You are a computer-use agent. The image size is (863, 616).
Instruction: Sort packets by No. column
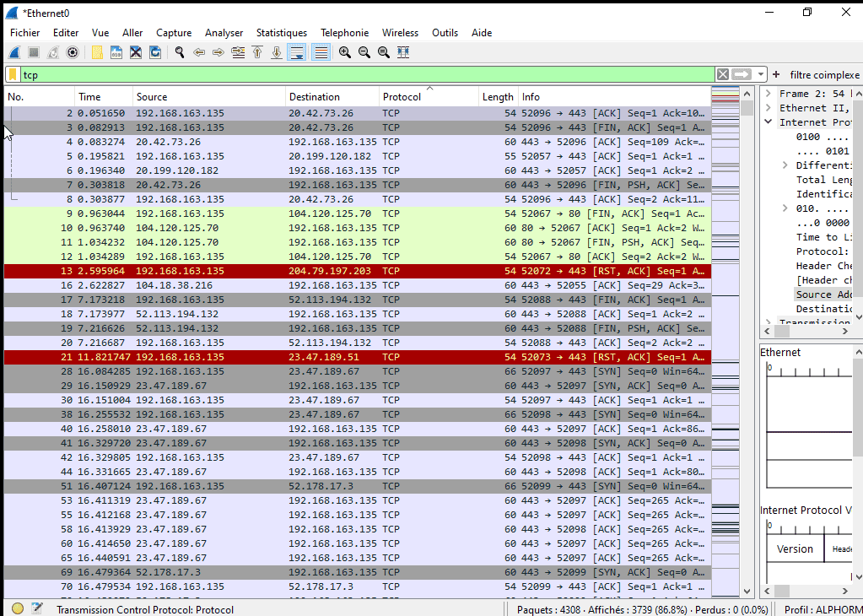click(39, 97)
